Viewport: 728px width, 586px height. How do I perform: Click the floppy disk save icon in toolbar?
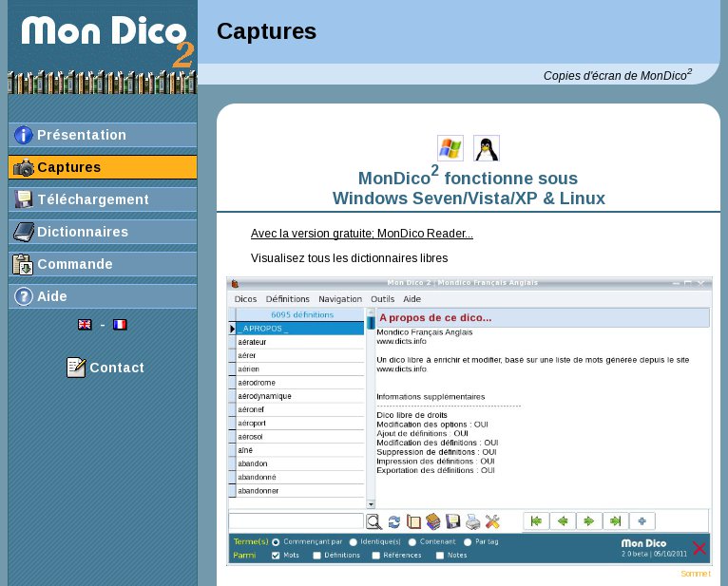coord(453,521)
